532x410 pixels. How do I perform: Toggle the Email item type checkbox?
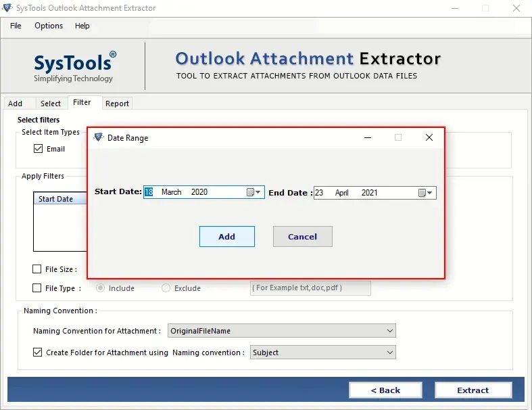38,149
